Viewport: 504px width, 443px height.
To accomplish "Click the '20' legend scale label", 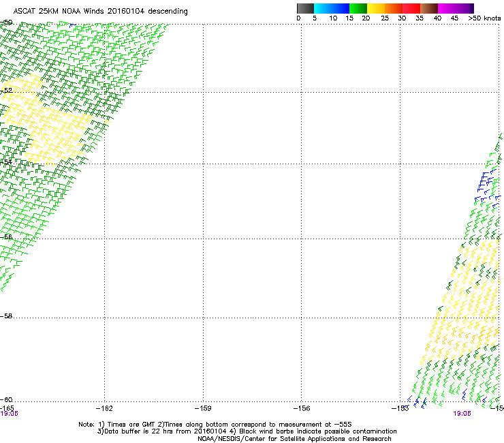I will coord(366,18).
